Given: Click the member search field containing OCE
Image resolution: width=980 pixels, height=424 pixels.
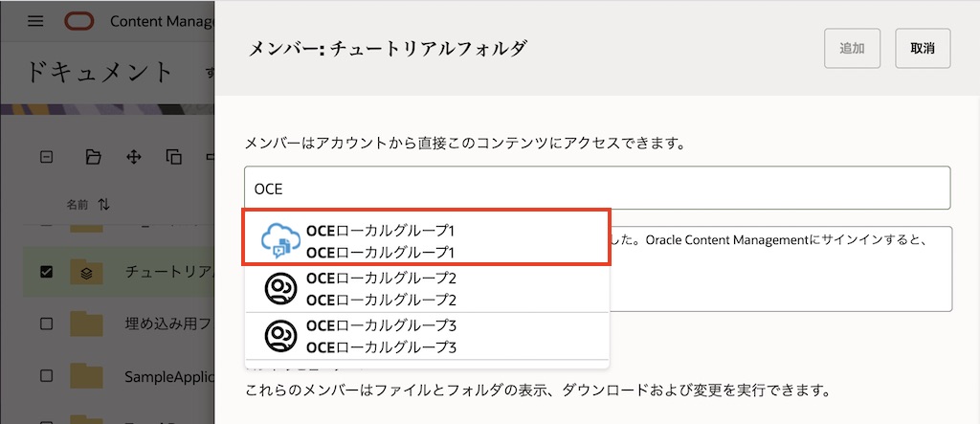Looking at the screenshot, I should point(597,189).
